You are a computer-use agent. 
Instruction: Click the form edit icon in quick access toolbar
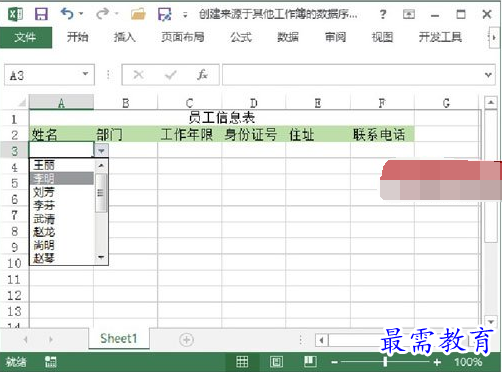(165, 14)
